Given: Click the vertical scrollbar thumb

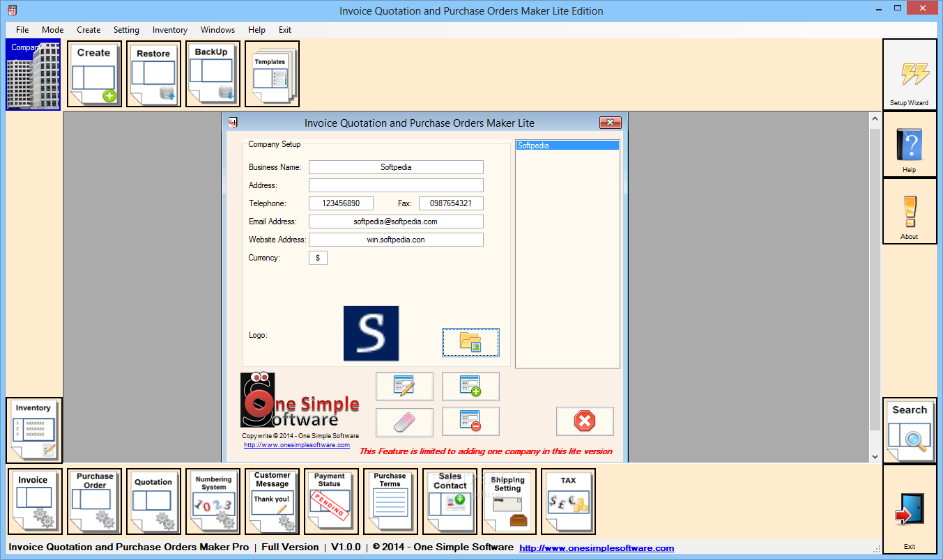Looking at the screenshot, I should click(x=875, y=279).
